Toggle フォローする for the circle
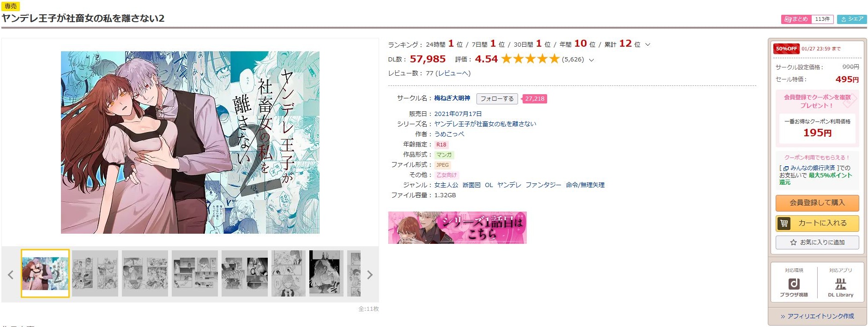 coord(497,99)
